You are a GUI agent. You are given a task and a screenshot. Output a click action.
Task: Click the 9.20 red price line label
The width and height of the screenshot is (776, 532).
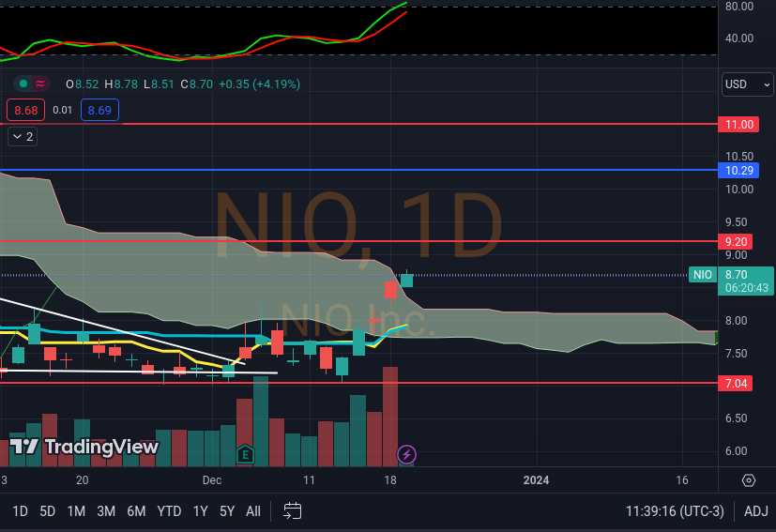736,241
